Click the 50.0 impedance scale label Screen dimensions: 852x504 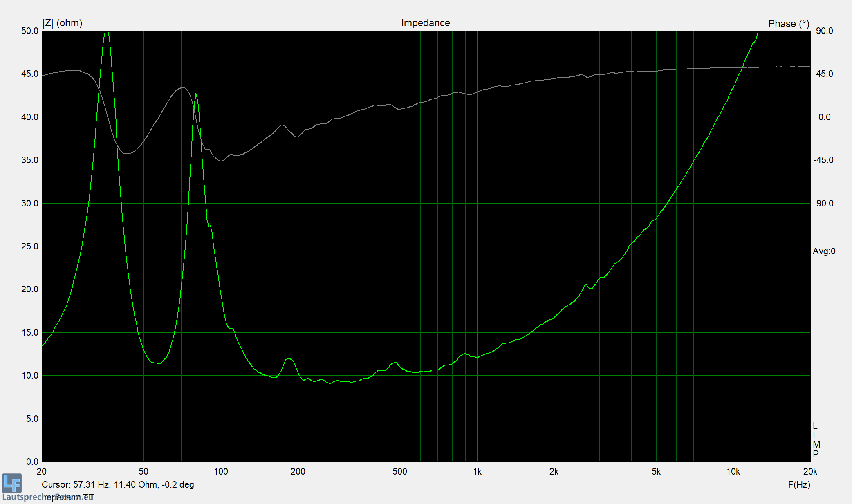(29, 31)
